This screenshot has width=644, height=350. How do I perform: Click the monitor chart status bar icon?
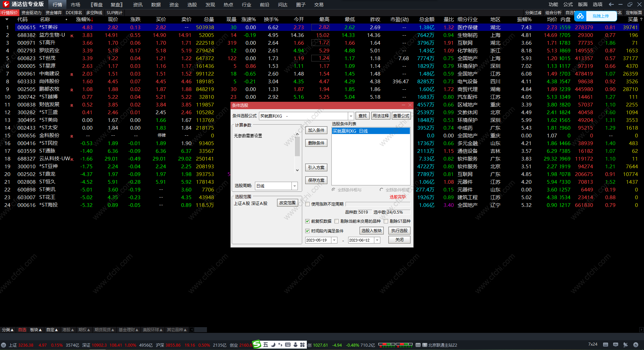[615, 345]
